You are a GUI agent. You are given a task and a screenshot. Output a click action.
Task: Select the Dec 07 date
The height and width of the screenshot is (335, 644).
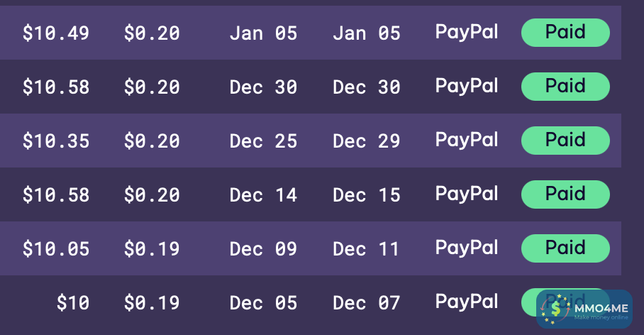pyautogui.click(x=367, y=303)
